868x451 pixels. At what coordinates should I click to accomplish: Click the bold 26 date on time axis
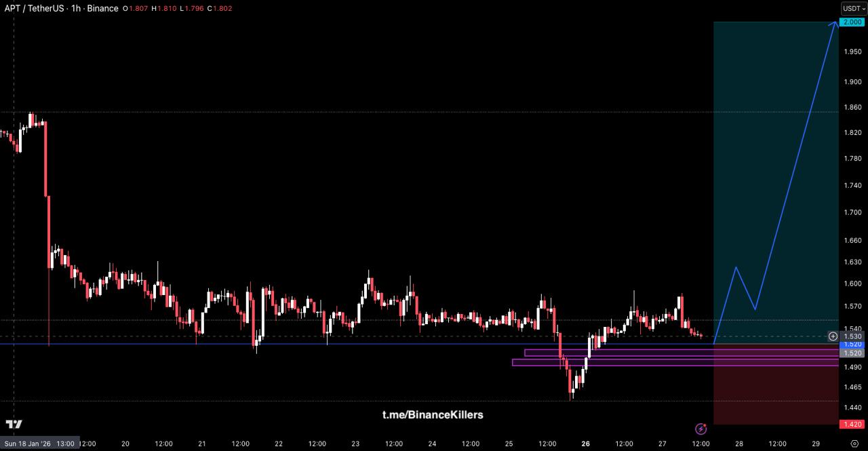[585, 444]
